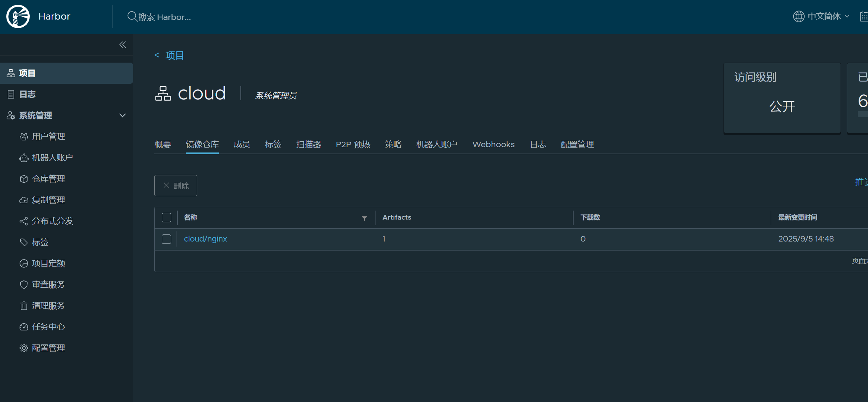868x402 pixels.
Task: Open the Webhooks tab
Action: [494, 144]
